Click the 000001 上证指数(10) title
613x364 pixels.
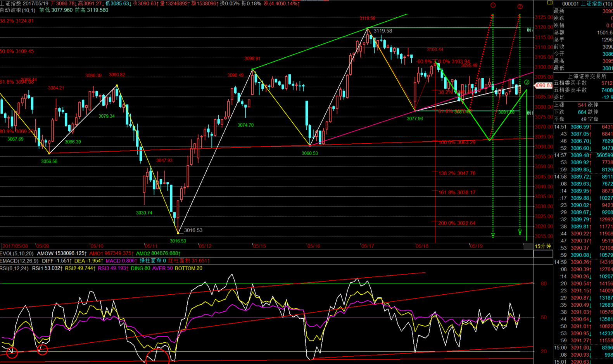coord(587,3)
